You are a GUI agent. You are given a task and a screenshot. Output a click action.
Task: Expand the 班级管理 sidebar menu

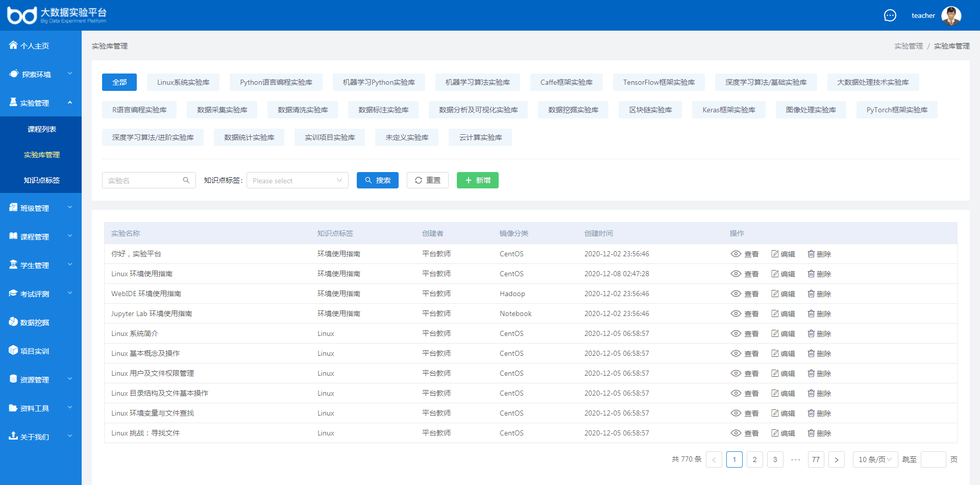pos(41,208)
